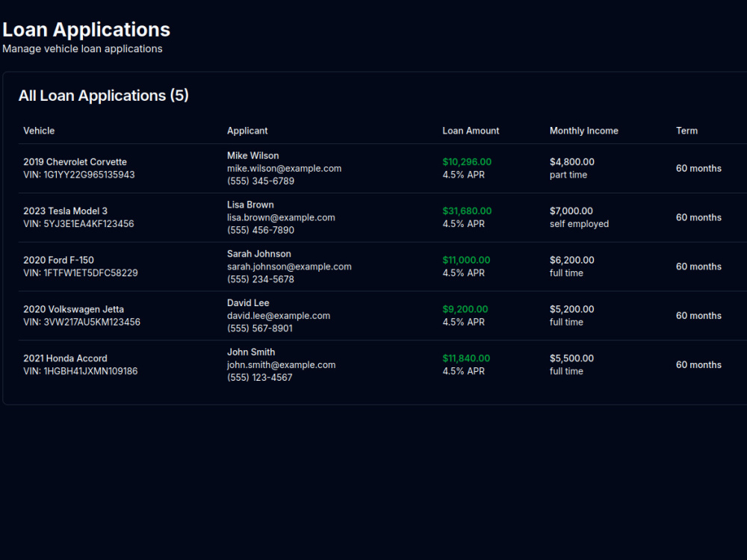Screen dimensions: 747x560
Task: Click VIN 1G1YY22G965135943
Action: click(x=79, y=175)
